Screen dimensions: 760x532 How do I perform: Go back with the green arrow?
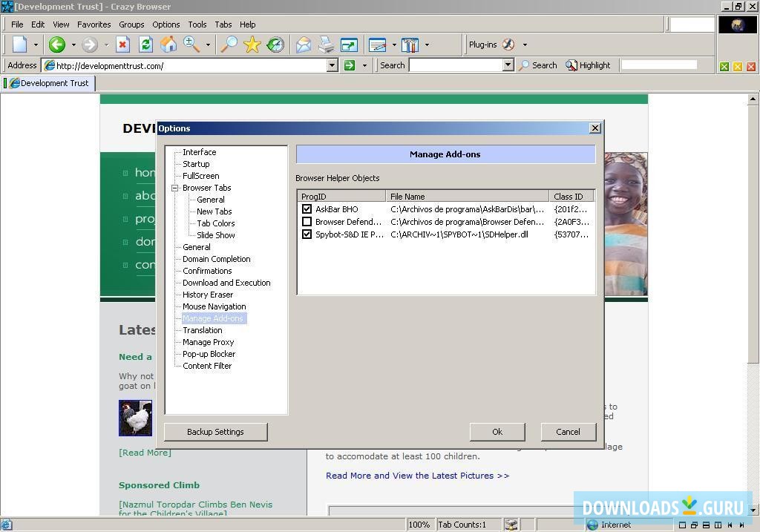(56, 45)
